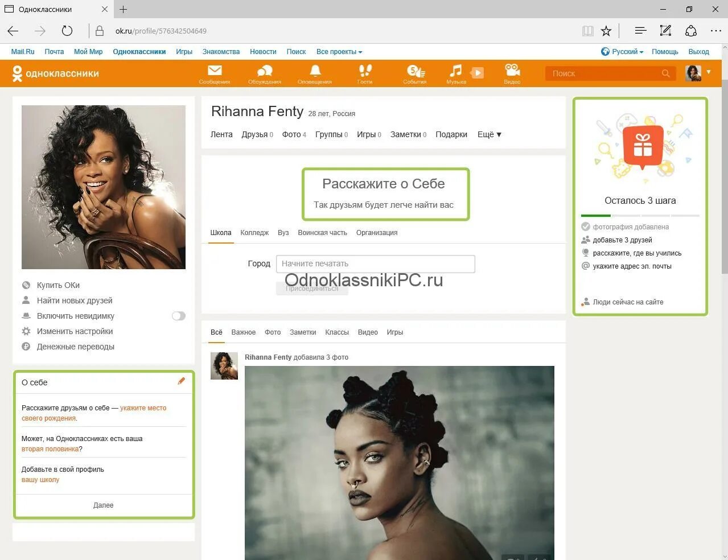This screenshot has height=560, width=728.
Task: Open a new browser tab with plus
Action: pos(124,9)
